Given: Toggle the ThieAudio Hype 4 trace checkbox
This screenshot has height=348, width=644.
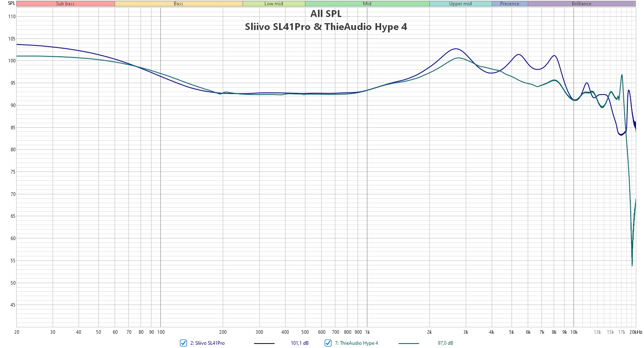Looking at the screenshot, I should [328, 343].
